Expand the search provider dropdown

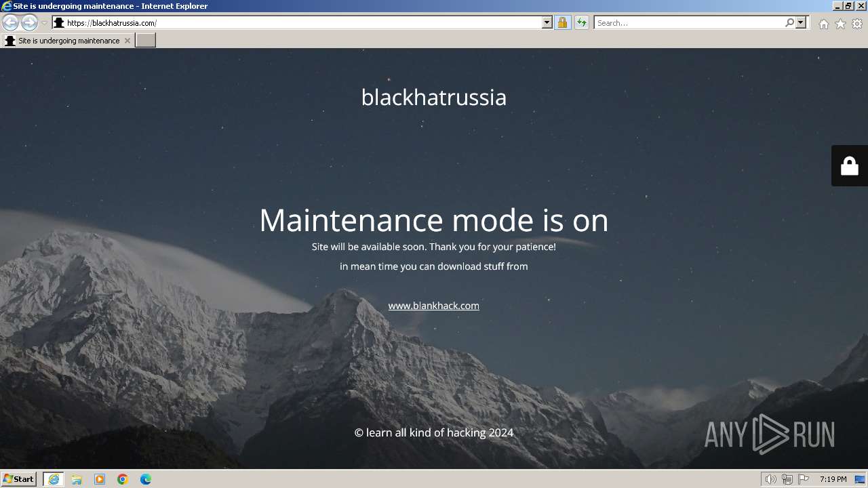click(801, 22)
